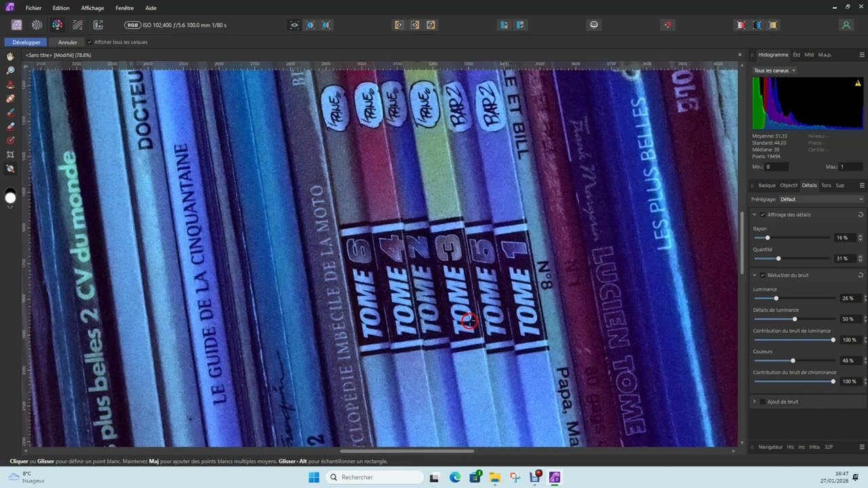Reset Affinage des détails settings

pyautogui.click(x=861, y=214)
